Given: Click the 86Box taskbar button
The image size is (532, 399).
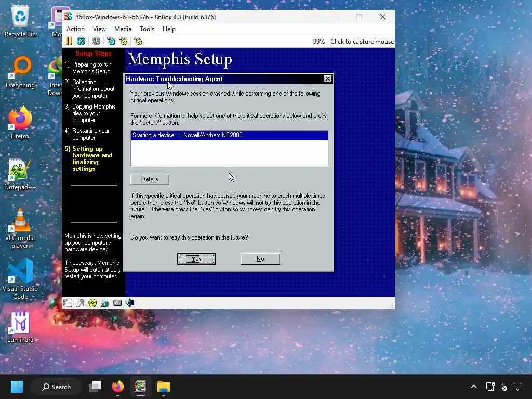Looking at the screenshot, I should 140,387.
